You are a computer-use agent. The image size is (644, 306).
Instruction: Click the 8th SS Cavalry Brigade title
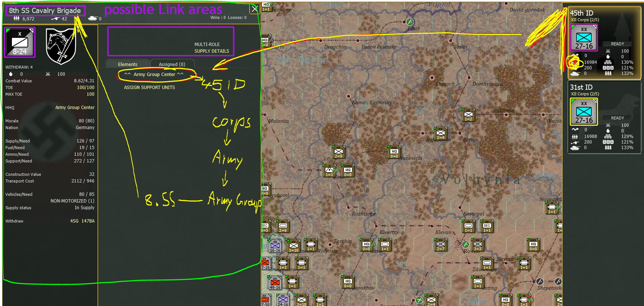tap(45, 10)
